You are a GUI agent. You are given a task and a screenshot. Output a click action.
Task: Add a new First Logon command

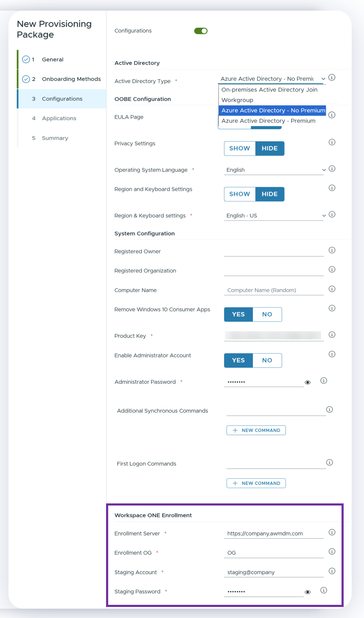click(256, 483)
